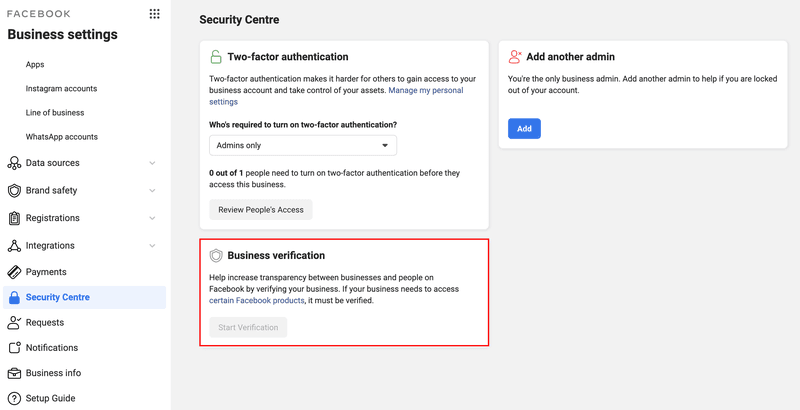The height and width of the screenshot is (410, 800).
Task: Open WhatsApp accounts in the sidebar
Action: pos(62,137)
